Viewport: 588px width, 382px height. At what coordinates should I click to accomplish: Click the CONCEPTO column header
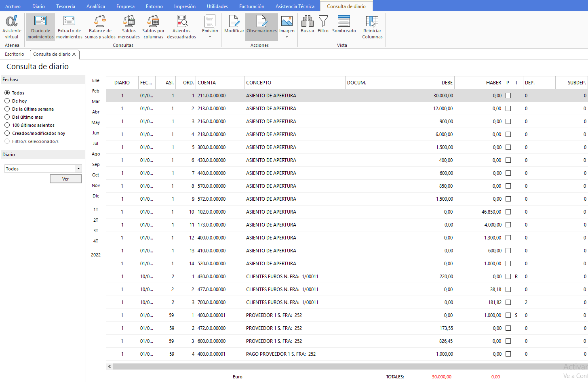click(295, 83)
